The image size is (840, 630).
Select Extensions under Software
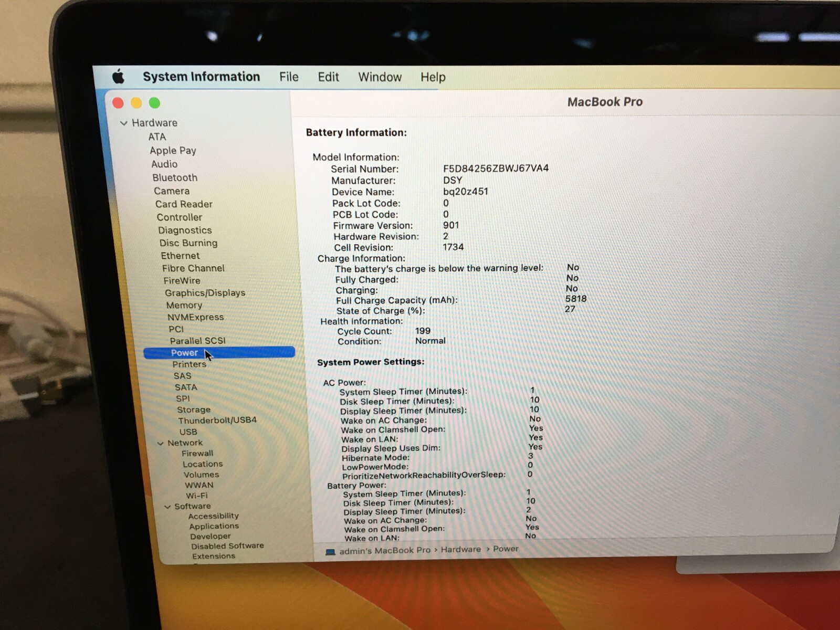pyautogui.click(x=214, y=556)
